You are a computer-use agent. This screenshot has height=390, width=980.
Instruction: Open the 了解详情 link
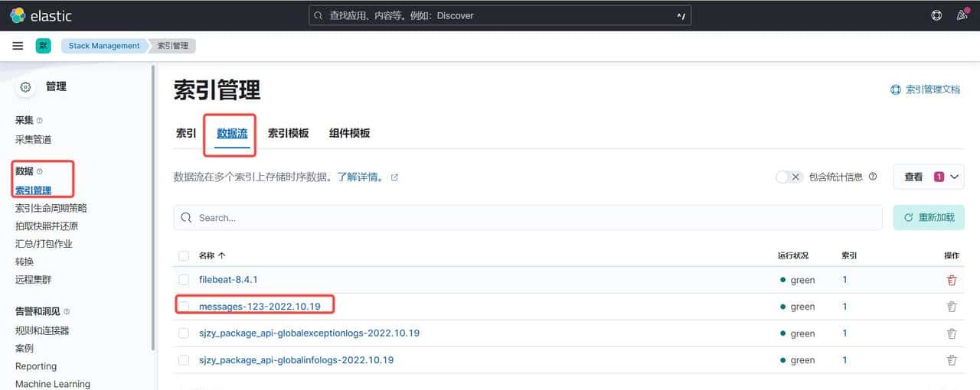(x=360, y=177)
